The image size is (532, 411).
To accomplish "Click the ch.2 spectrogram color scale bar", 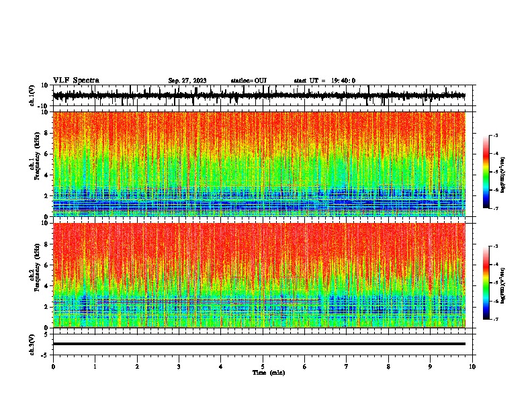I will tap(486, 283).
